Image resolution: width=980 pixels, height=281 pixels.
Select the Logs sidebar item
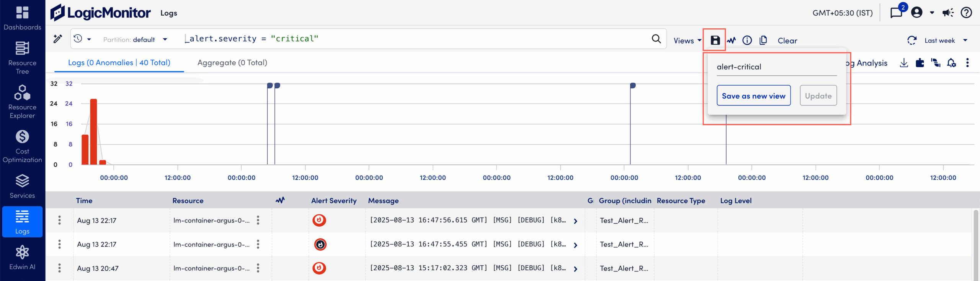pyautogui.click(x=22, y=222)
